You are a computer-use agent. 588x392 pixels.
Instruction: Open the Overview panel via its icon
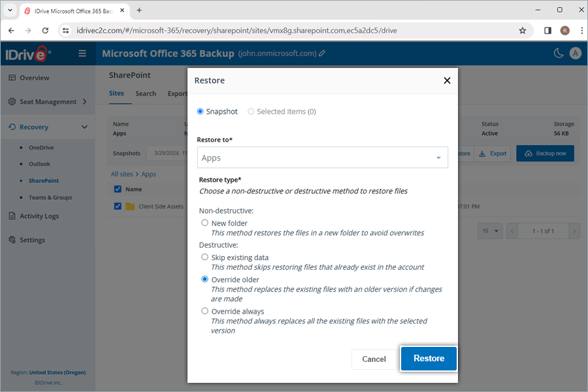tap(13, 77)
